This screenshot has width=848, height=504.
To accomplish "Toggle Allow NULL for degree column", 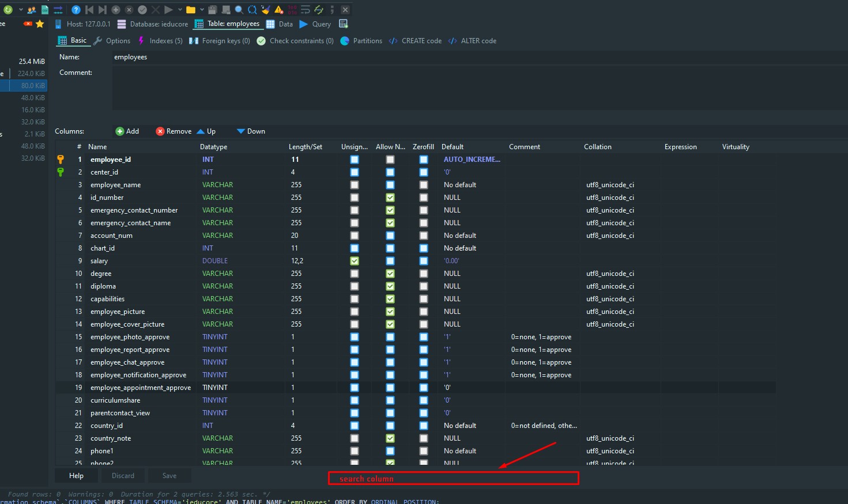I will tap(390, 274).
